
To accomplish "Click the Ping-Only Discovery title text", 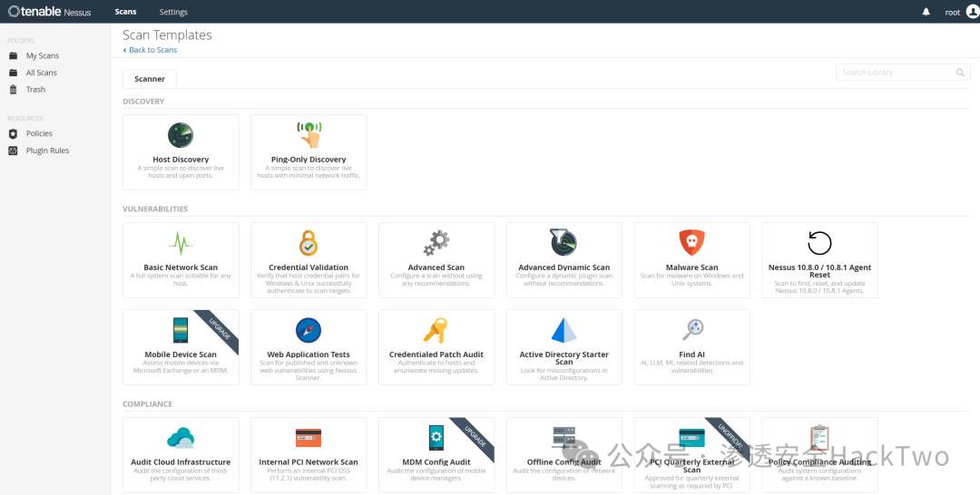I will point(309,160).
